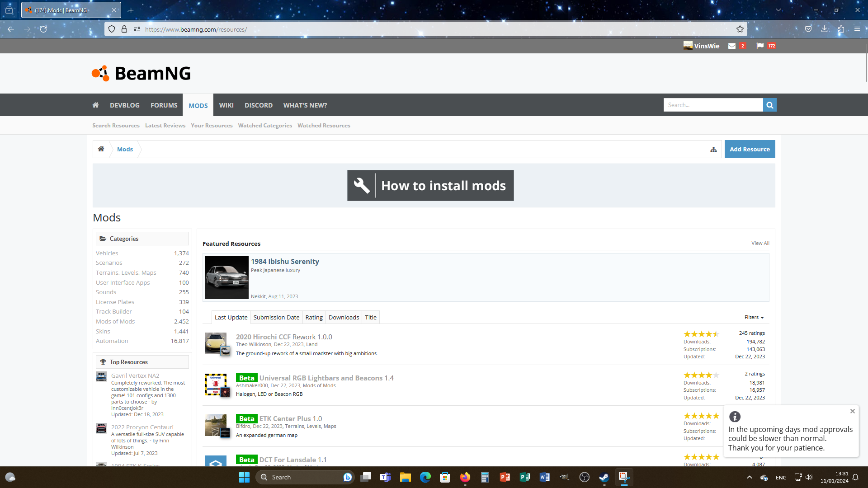Open Firefox from the taskbar
Viewport: 868px width, 488px height.
465,477
